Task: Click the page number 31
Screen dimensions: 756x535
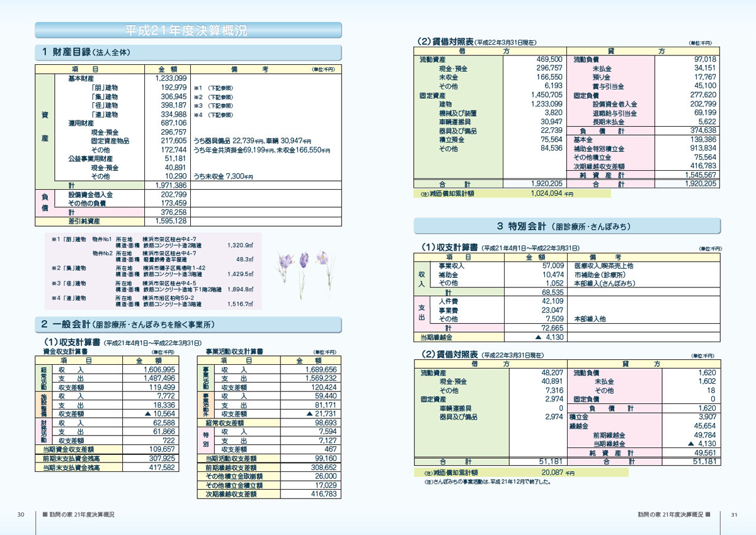Action: 734,515
